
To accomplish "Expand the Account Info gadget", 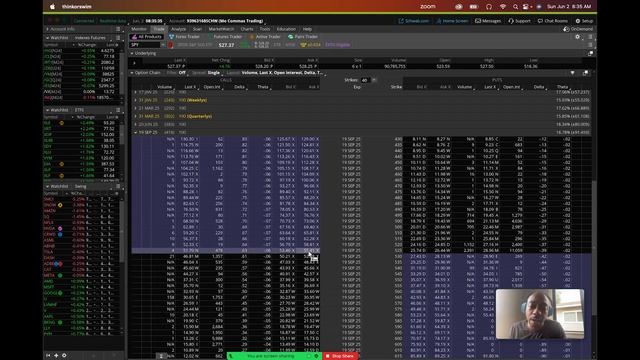I will pos(47,29).
